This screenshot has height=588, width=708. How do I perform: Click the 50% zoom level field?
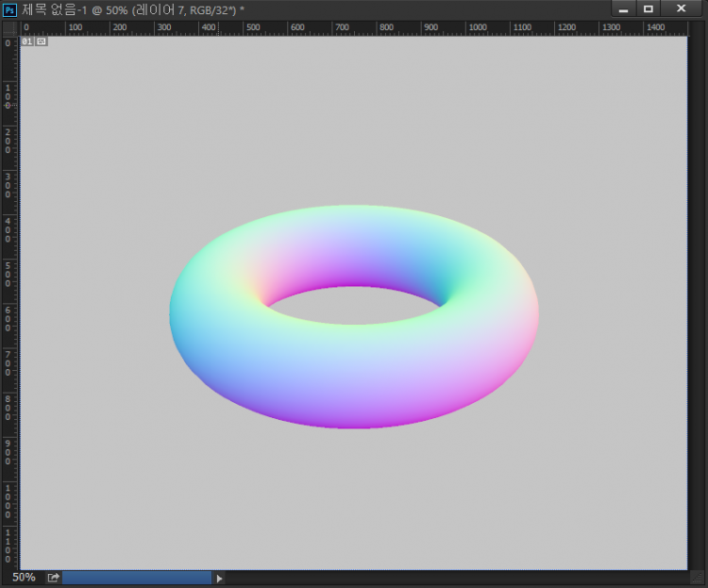pos(24,578)
